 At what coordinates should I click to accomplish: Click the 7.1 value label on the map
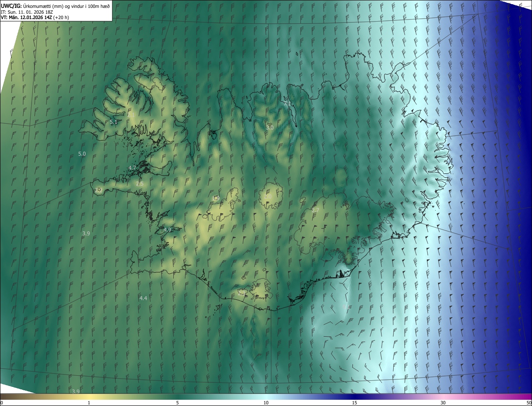[x=288, y=103]
